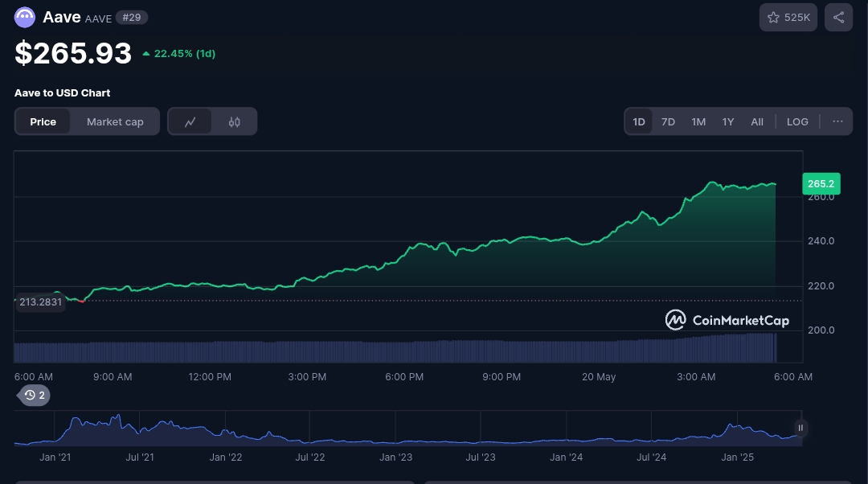Choose the 1Y time range
This screenshot has height=484, width=868.
(x=728, y=122)
